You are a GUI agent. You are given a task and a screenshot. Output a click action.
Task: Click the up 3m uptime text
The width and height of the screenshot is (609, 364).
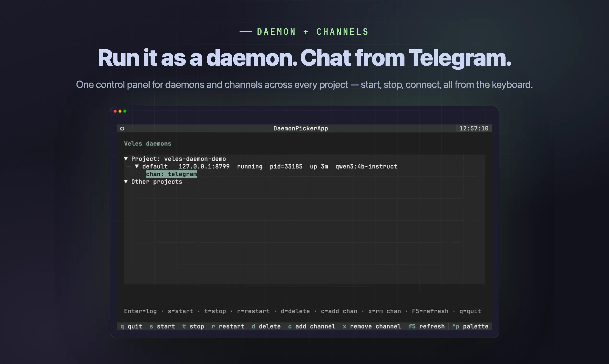click(x=319, y=166)
